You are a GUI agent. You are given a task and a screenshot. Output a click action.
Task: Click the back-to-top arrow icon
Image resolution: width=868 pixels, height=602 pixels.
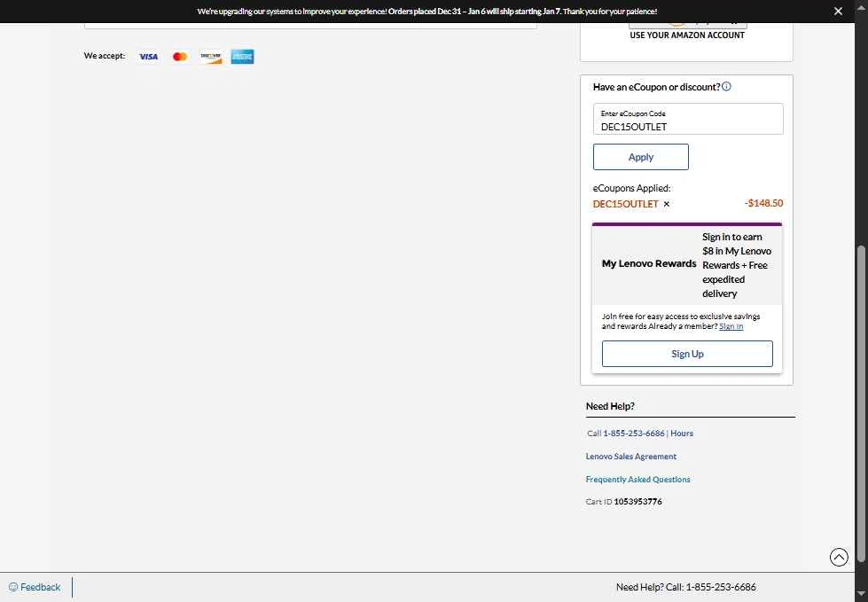point(839,557)
